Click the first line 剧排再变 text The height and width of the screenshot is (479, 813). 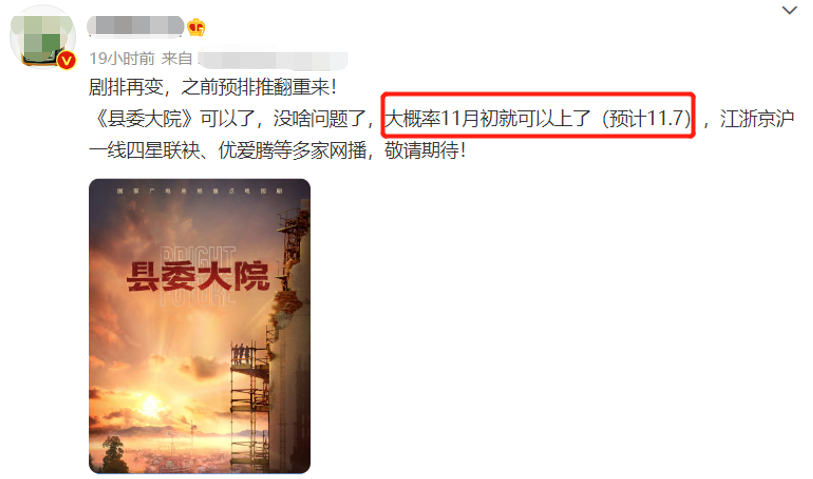click(x=213, y=87)
